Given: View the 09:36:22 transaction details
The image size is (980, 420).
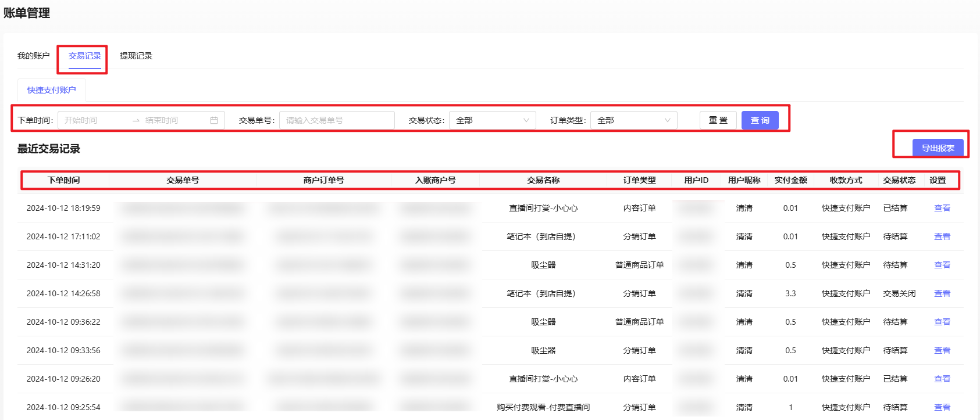Looking at the screenshot, I should (942, 322).
